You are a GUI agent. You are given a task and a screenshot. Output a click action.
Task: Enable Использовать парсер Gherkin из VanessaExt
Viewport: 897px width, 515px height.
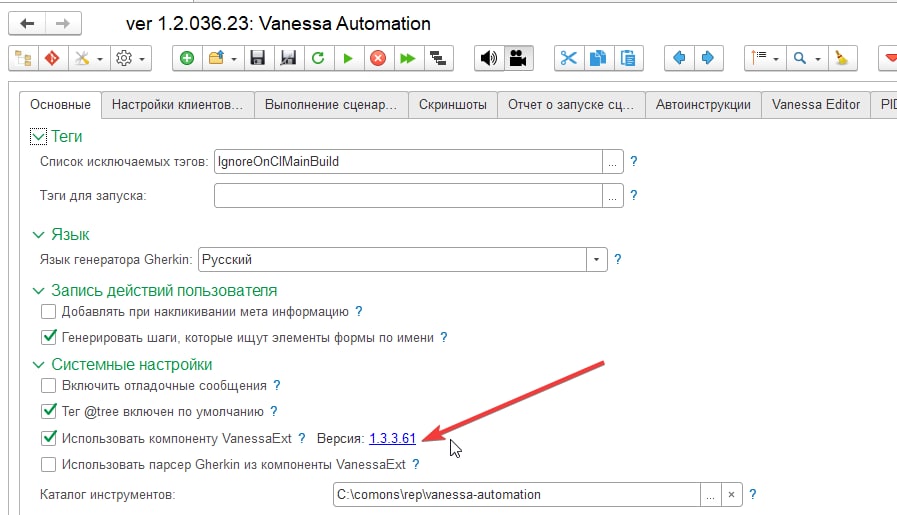(x=49, y=464)
